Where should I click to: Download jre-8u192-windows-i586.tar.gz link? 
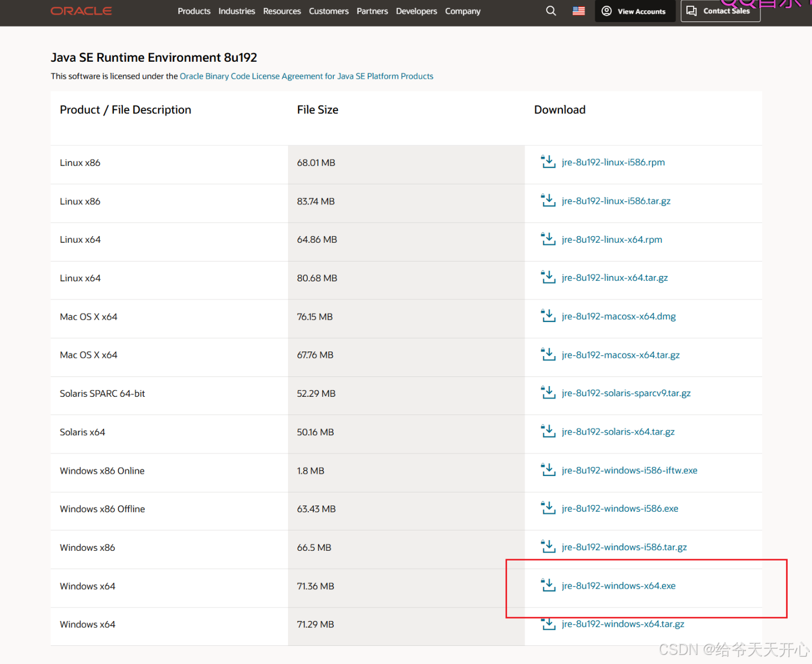point(625,547)
